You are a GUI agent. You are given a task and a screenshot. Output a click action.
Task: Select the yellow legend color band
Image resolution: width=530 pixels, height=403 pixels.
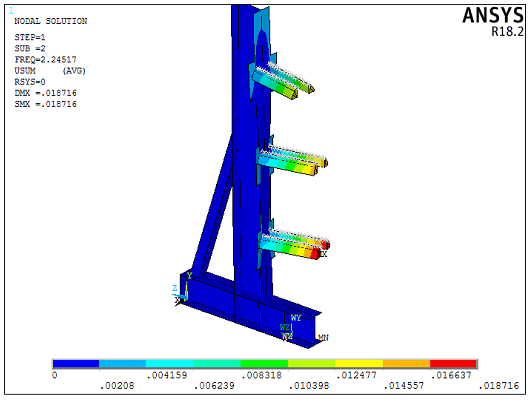[x=359, y=363]
